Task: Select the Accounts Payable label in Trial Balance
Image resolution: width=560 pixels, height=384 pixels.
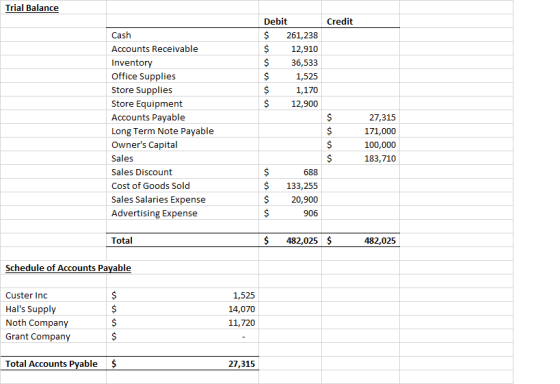Action: click(x=148, y=117)
